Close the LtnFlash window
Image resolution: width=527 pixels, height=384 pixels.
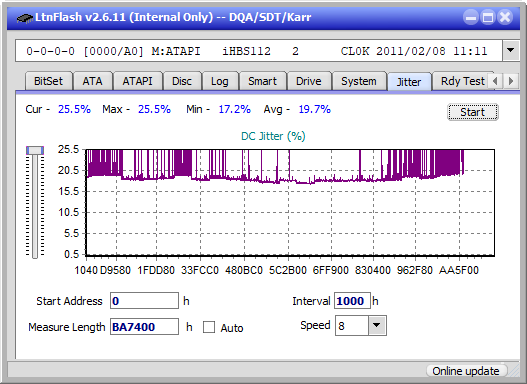[505, 17]
